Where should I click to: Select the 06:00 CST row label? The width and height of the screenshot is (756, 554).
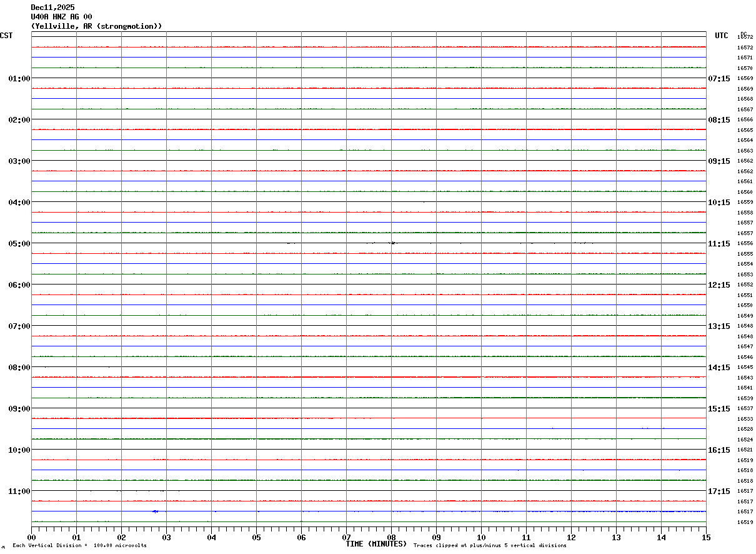(x=19, y=285)
